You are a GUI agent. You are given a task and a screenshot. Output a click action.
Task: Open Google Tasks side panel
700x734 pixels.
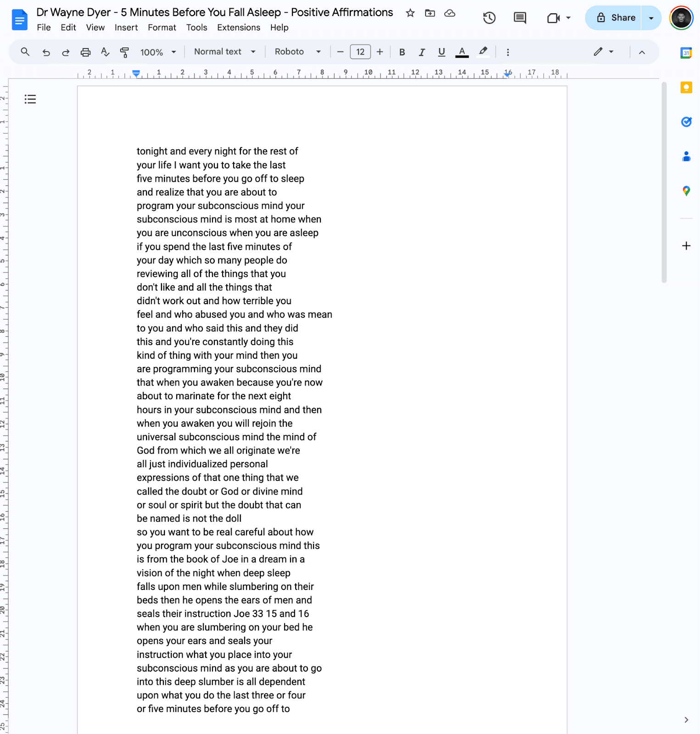[686, 122]
